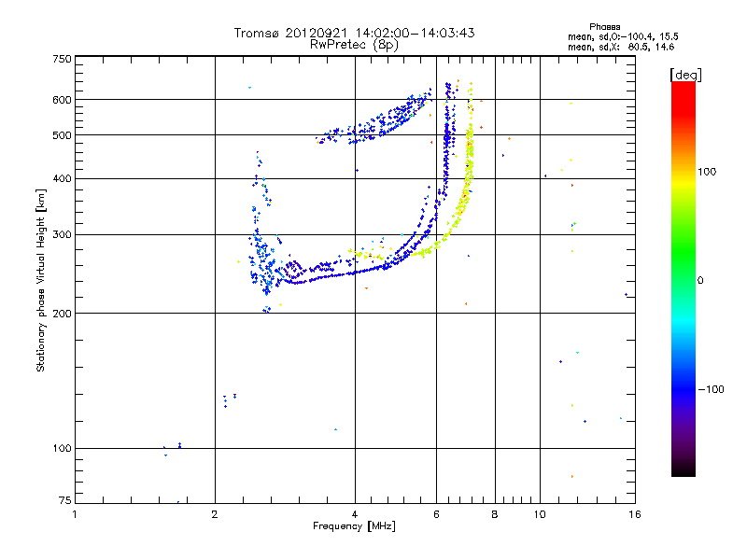The height and width of the screenshot is (560, 747).
Task: Click the x-axis tick label '10'
Action: point(540,514)
